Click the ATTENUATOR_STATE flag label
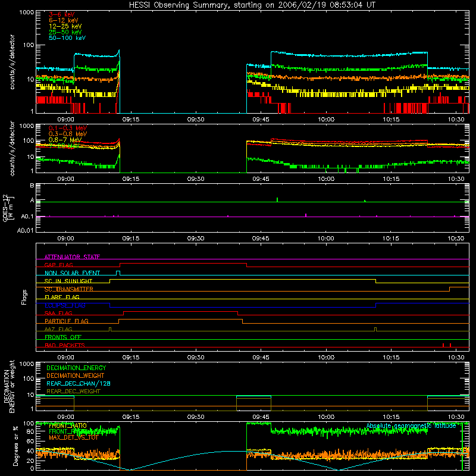 click(72, 257)
